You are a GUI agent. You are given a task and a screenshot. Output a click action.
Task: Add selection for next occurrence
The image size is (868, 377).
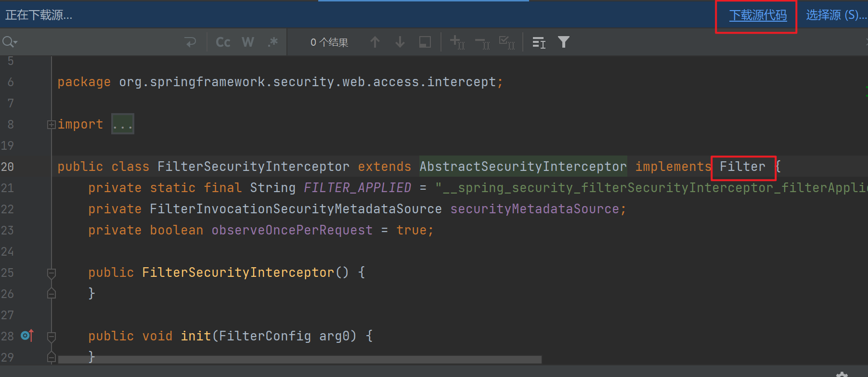pos(457,42)
